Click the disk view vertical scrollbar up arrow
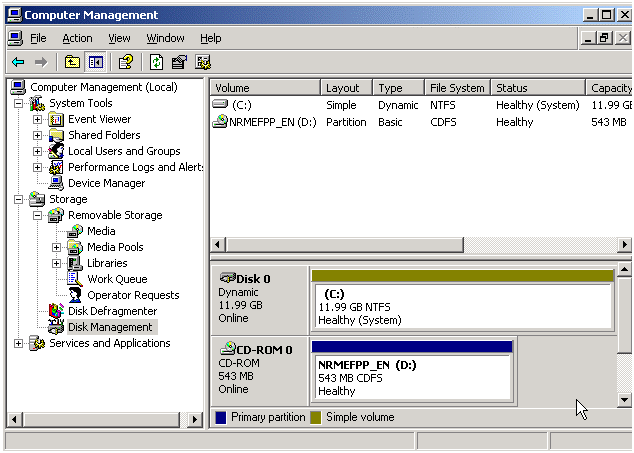Screen dimensions: 634x453 pos(625,270)
